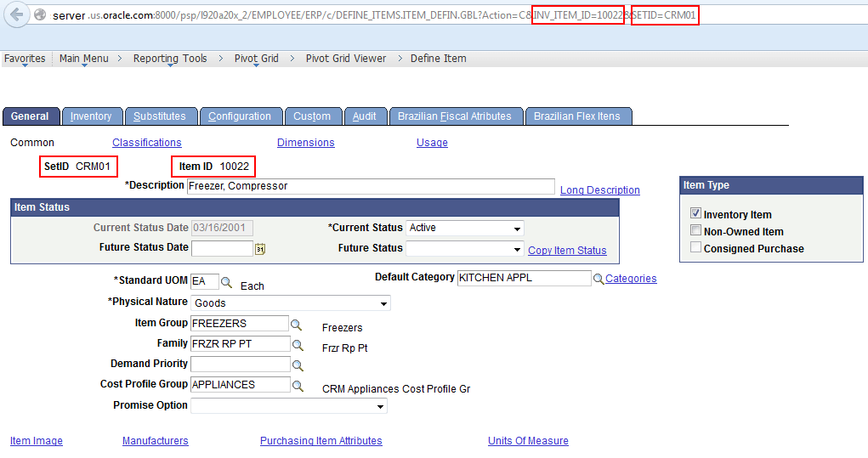Click the Description text field
This screenshot has height=458, width=868.
click(x=371, y=186)
